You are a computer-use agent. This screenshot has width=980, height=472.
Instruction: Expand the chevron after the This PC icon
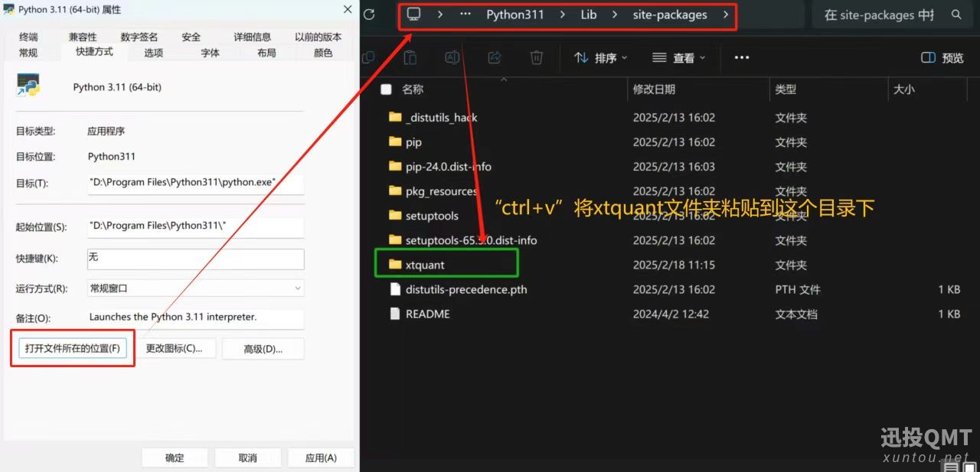pyautogui.click(x=439, y=15)
